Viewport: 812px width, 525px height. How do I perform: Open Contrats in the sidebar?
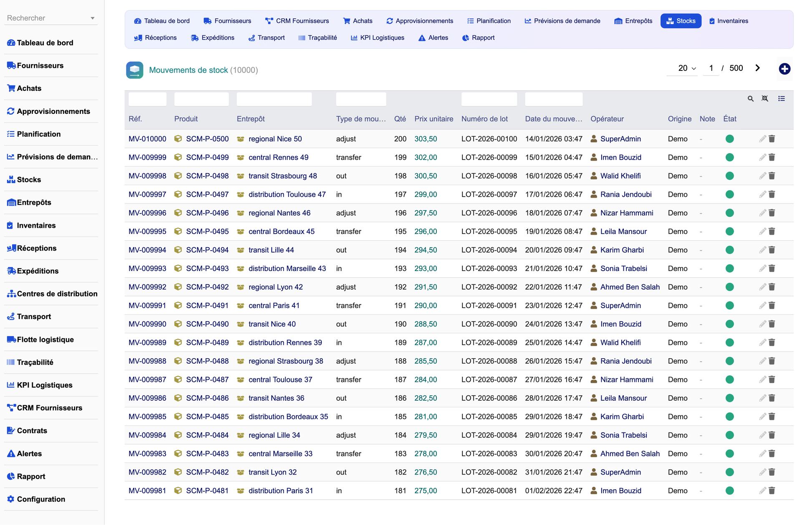pyautogui.click(x=32, y=431)
